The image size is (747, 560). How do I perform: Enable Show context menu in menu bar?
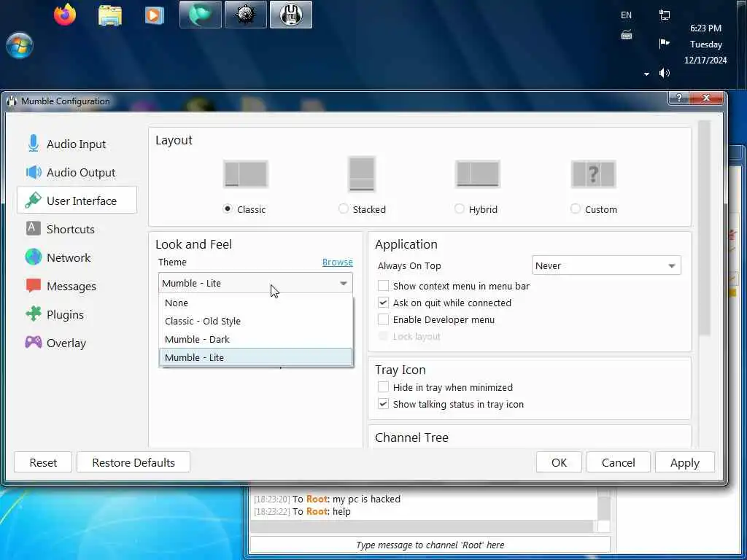click(383, 286)
